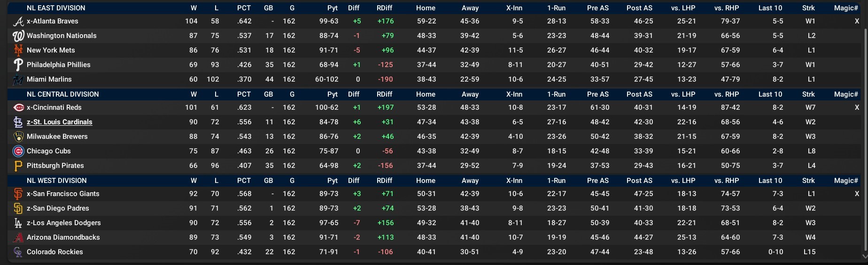This screenshot has height=265, width=868.
Task: Open the z-Los Angeles Dodgers team link
Action: [63, 223]
